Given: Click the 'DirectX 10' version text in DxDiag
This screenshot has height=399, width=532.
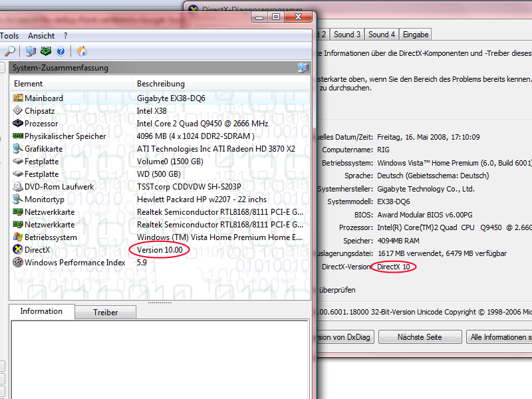Looking at the screenshot, I should [394, 267].
